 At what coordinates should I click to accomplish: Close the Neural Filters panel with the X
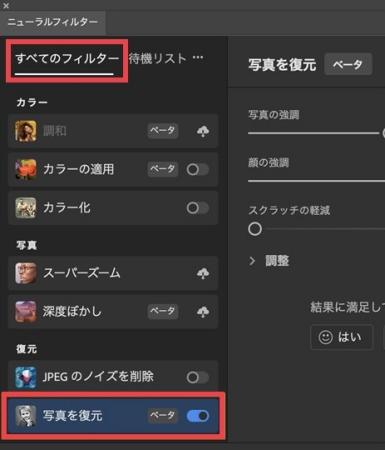coord(6,6)
